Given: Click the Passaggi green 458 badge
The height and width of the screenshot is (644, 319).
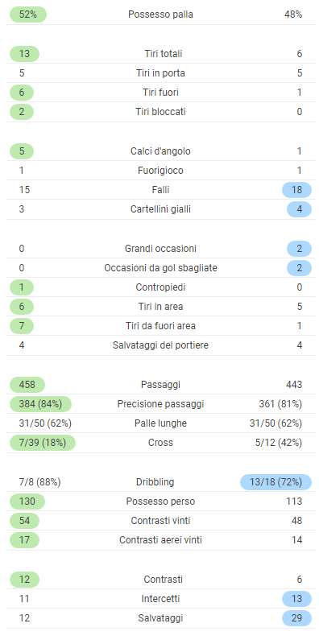Looking at the screenshot, I should coord(27,385).
